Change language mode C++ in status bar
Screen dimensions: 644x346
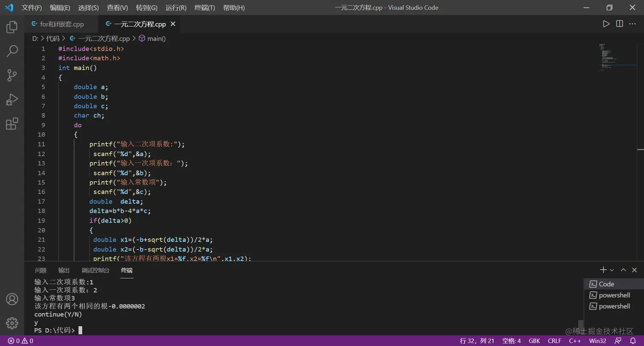pyautogui.click(x=575, y=341)
